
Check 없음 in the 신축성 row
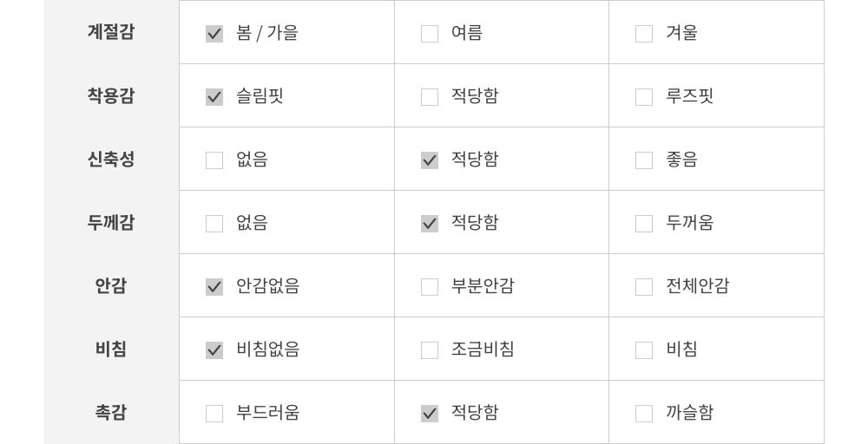pyautogui.click(x=214, y=160)
